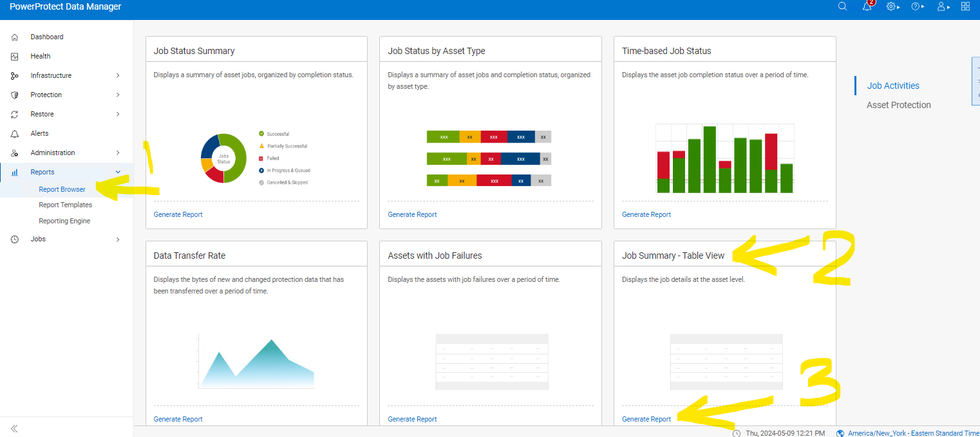Generate report for Time-based Job Status

pyautogui.click(x=646, y=214)
